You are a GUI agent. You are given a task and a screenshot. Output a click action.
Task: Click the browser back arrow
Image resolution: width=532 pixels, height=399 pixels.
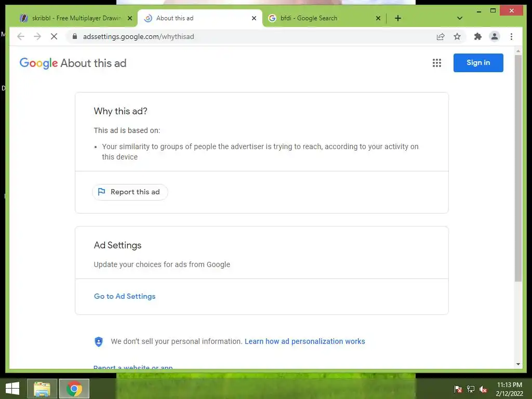21,36
